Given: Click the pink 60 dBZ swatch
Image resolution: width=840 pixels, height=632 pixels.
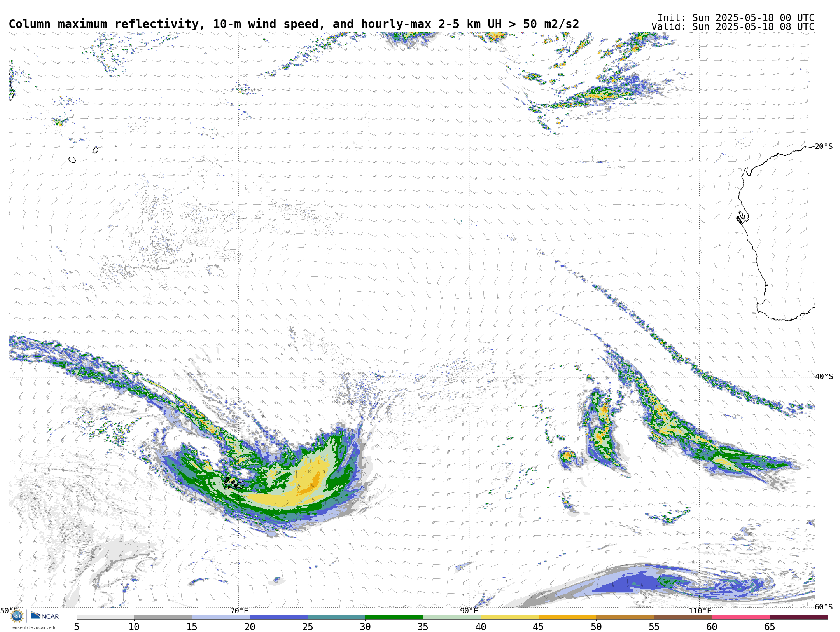Looking at the screenshot, I should point(741,617).
